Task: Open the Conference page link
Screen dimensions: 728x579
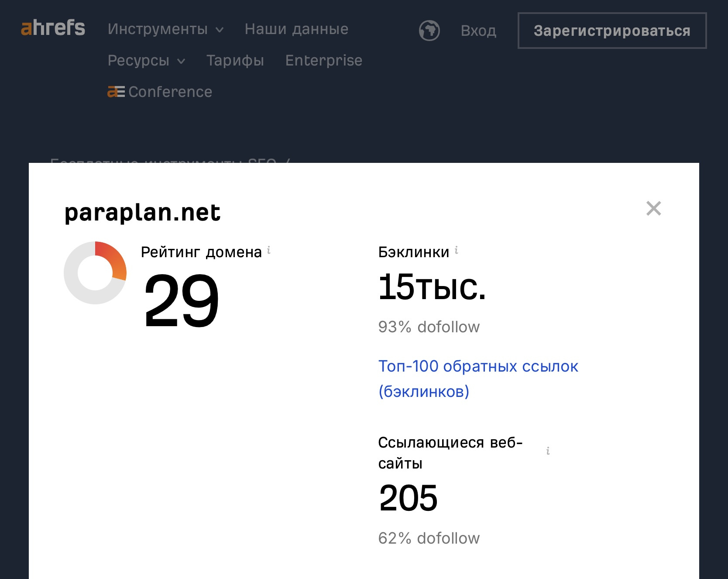Action: (160, 92)
